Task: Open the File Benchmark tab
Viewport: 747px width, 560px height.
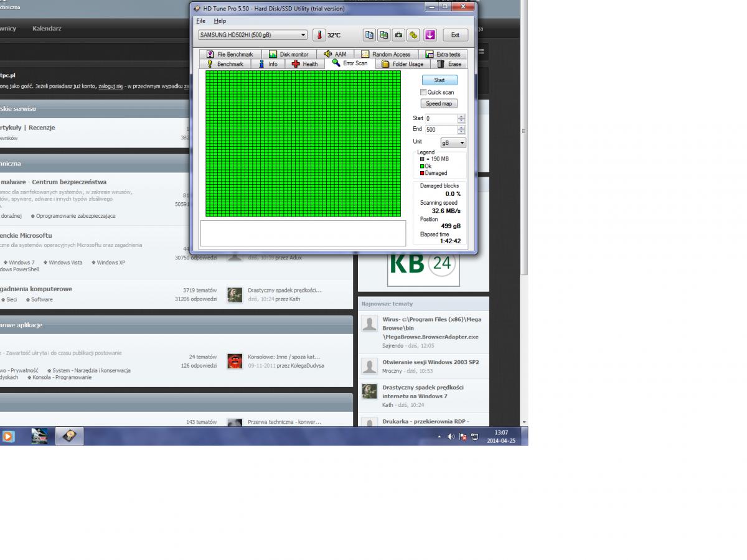Action: (x=230, y=54)
